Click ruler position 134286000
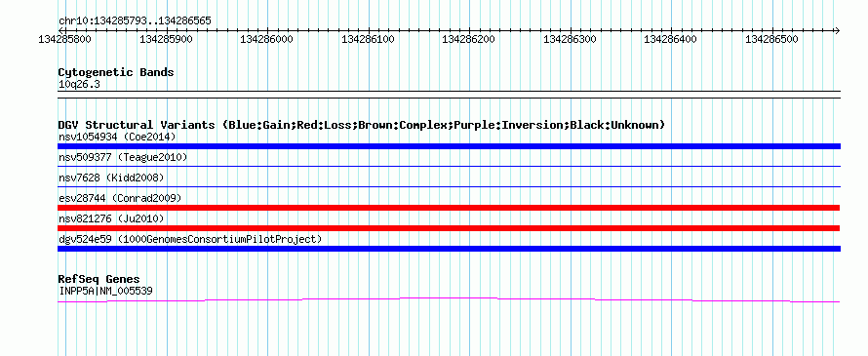The image size is (868, 356). pos(267,39)
